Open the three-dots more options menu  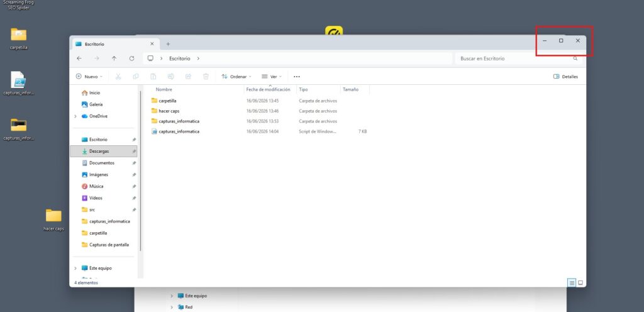297,77
